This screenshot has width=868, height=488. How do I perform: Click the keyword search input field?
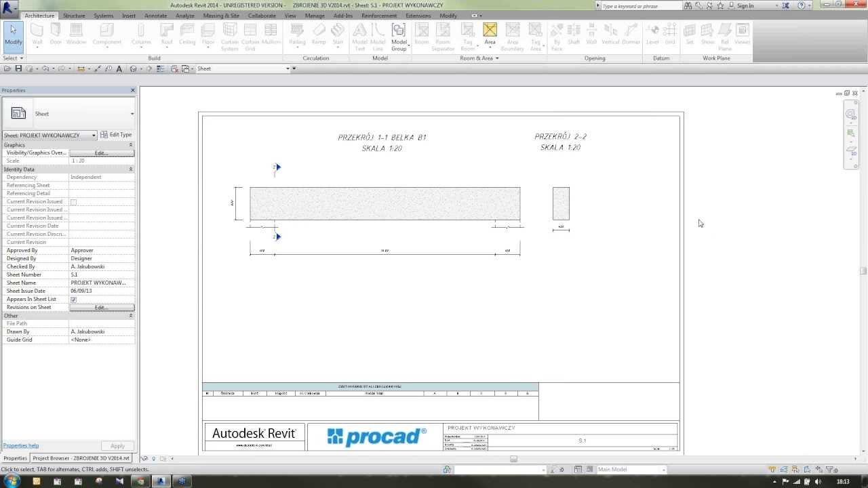tap(640, 5)
